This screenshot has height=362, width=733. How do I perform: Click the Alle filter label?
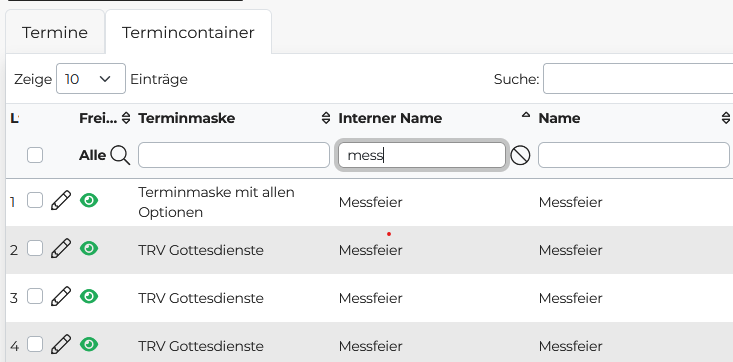pyautogui.click(x=93, y=155)
